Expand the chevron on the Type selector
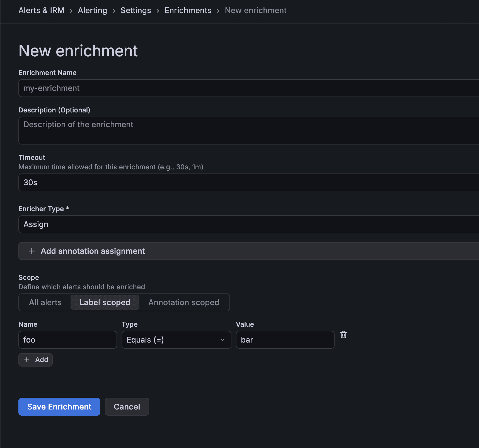Screen dimensions: 479x448 pos(222,340)
